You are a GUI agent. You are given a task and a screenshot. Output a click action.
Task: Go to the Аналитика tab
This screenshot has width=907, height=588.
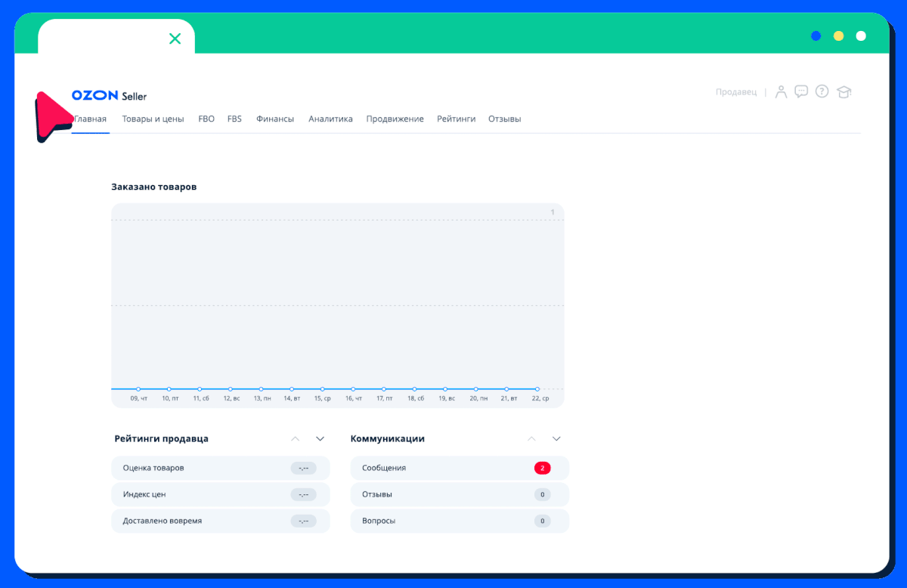pos(330,119)
